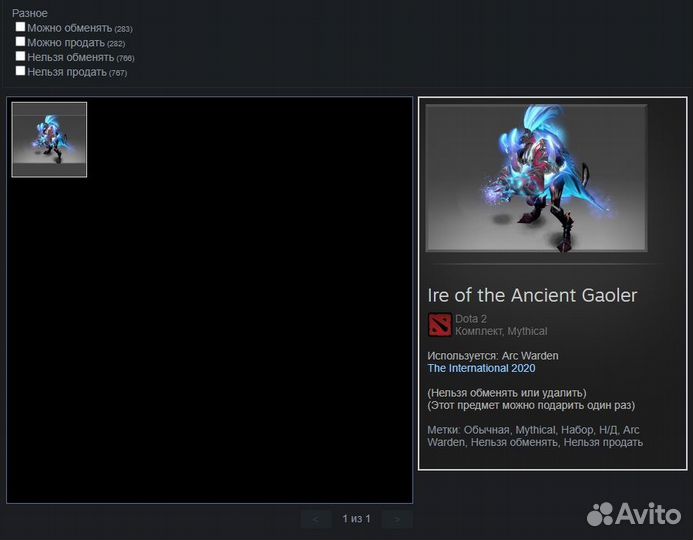
Task: Click the Метки tags line
Action: [x=535, y=436]
